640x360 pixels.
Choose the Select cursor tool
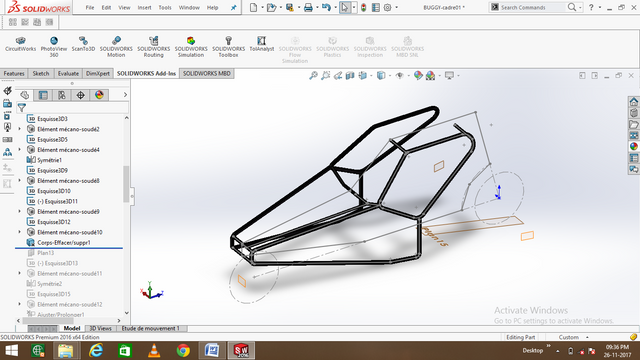345,7
